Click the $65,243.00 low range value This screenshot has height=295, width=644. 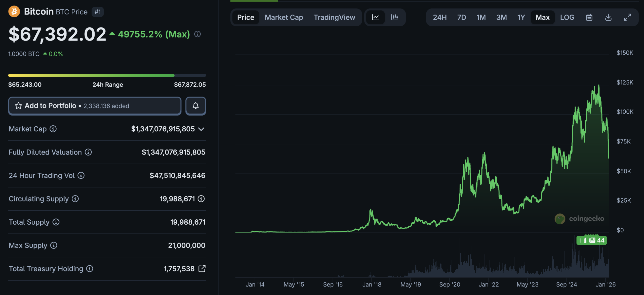[x=25, y=85]
